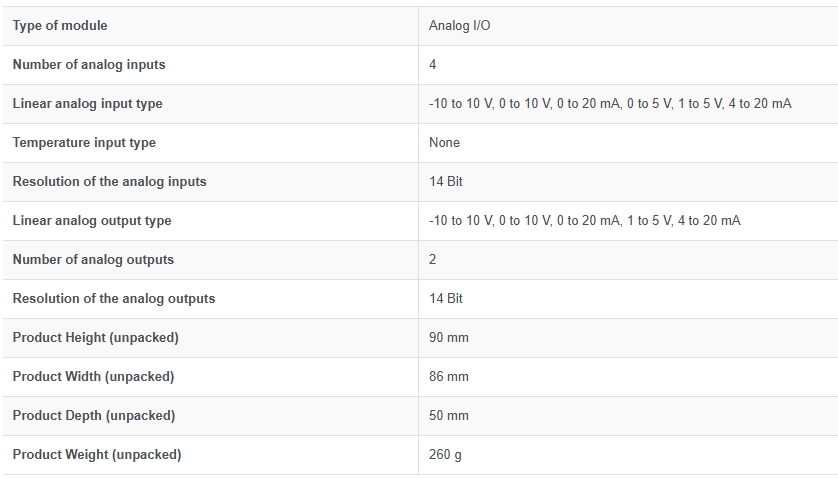The width and height of the screenshot is (838, 479).
Task: Click the "Product Height (unpacked)" label
Action: (96, 338)
